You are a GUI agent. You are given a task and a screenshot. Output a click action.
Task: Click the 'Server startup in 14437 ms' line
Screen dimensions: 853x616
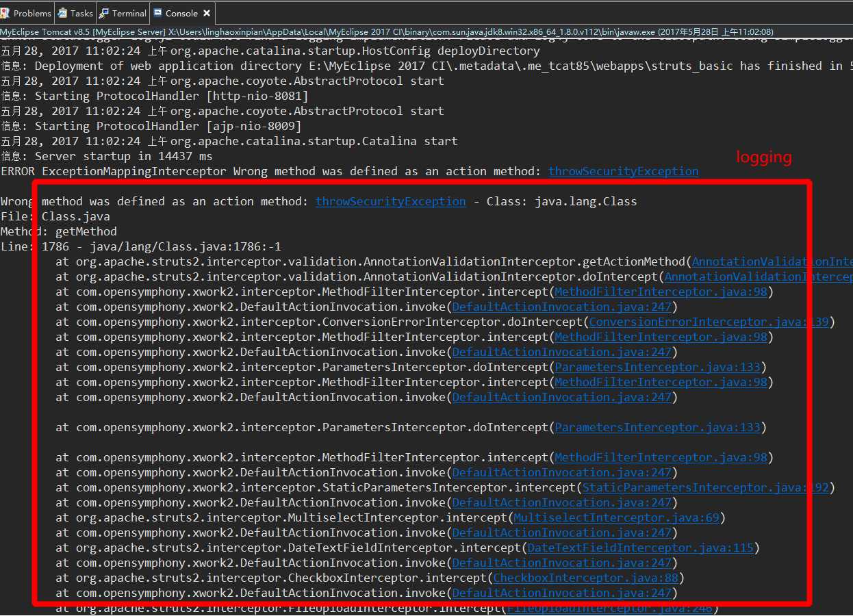coord(106,156)
